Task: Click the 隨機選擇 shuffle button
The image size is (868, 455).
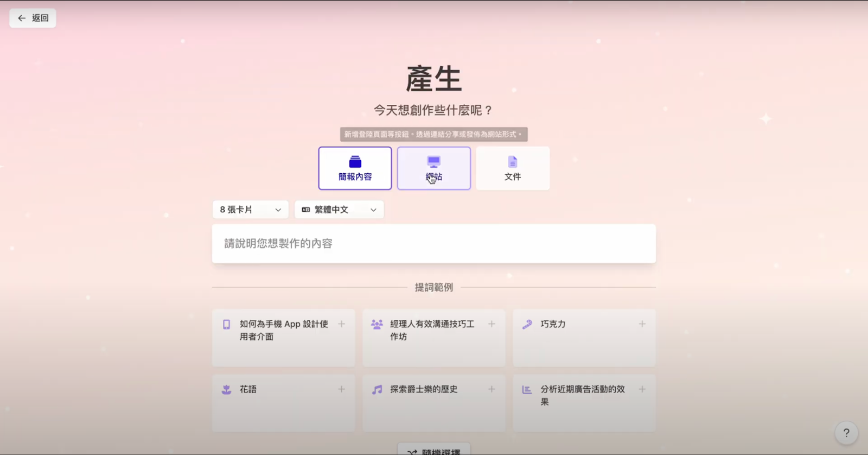Action: click(434, 450)
